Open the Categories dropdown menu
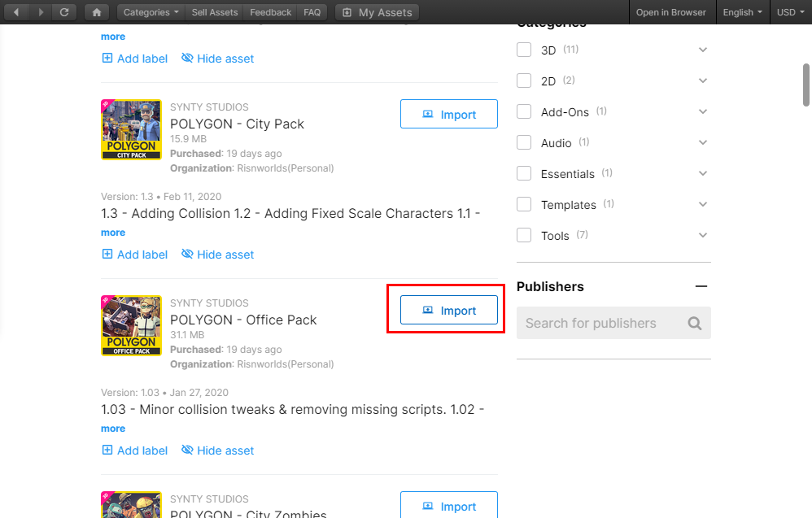The width and height of the screenshot is (812, 518). (151, 12)
